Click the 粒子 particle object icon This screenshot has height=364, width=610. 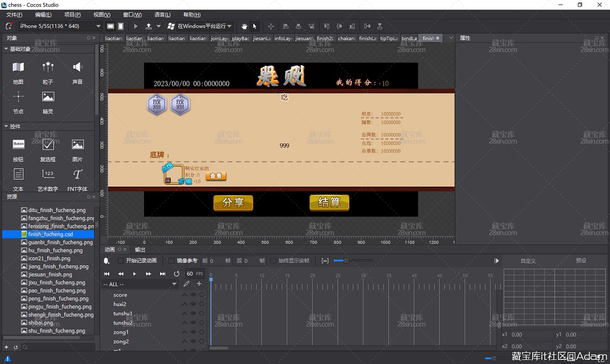coord(48,72)
